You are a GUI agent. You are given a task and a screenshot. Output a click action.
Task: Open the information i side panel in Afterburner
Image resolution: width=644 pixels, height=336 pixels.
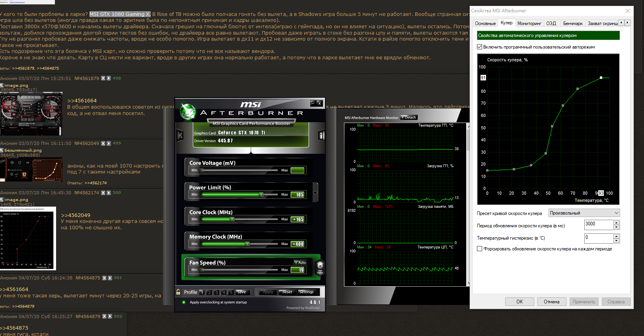tap(321, 136)
